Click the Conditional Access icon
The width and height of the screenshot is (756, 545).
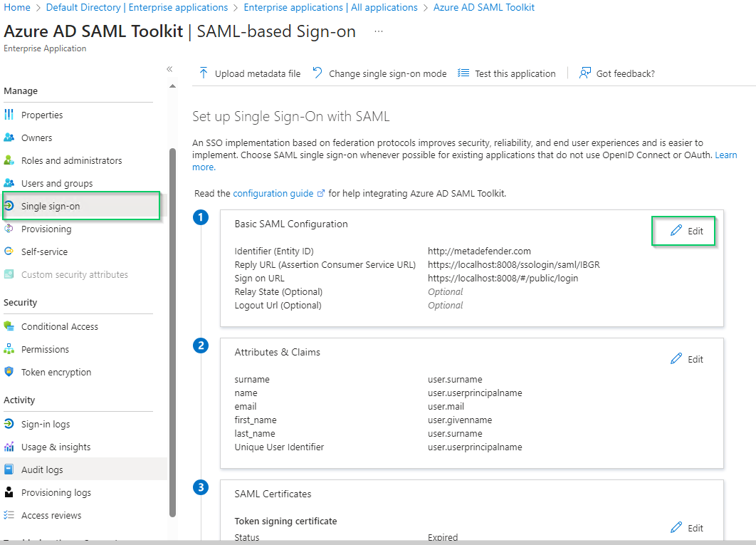pos(9,326)
